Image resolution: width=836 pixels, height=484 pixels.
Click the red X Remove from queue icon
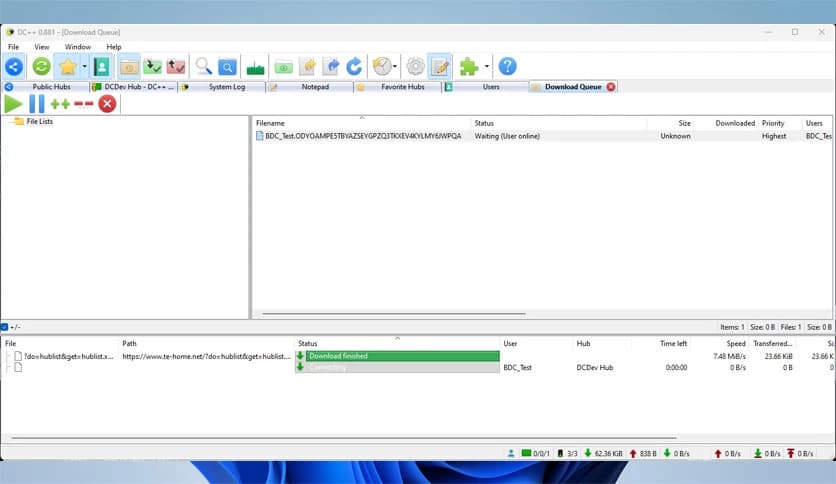click(x=107, y=104)
